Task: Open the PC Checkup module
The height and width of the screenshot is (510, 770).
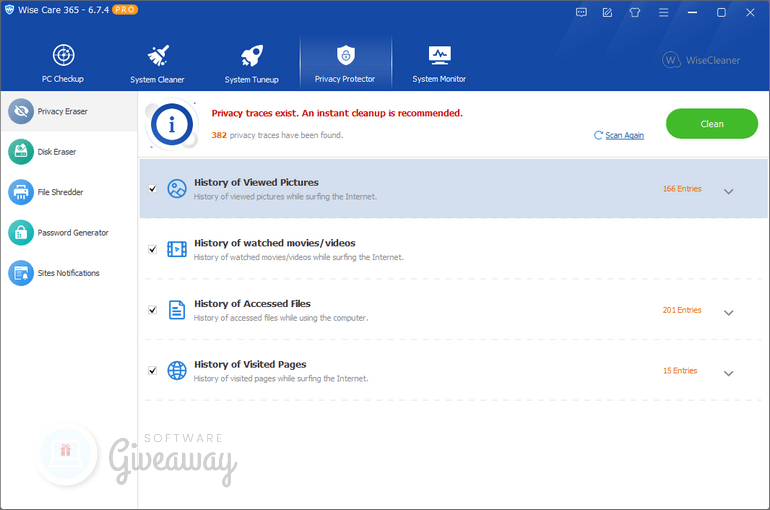Action: pyautogui.click(x=63, y=62)
